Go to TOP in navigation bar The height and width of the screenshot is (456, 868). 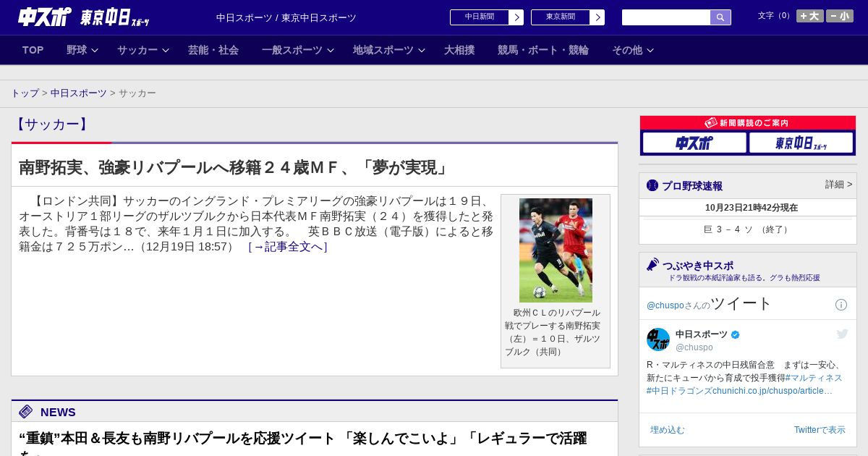33,50
